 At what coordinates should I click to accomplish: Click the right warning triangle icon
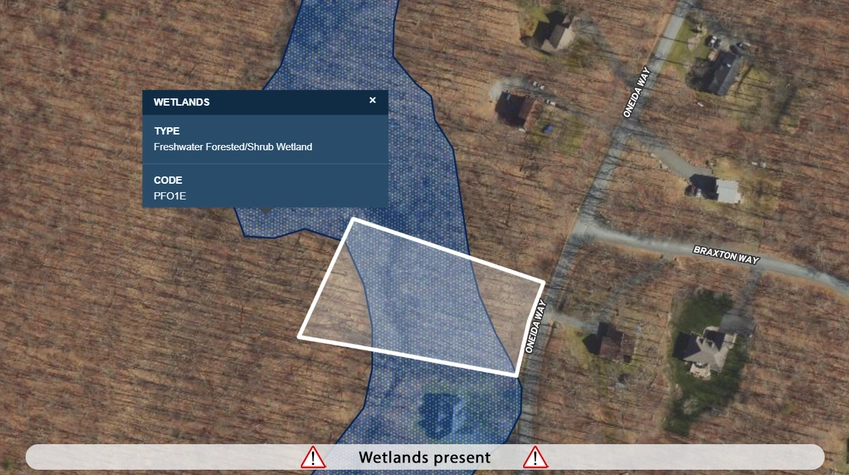535,458
